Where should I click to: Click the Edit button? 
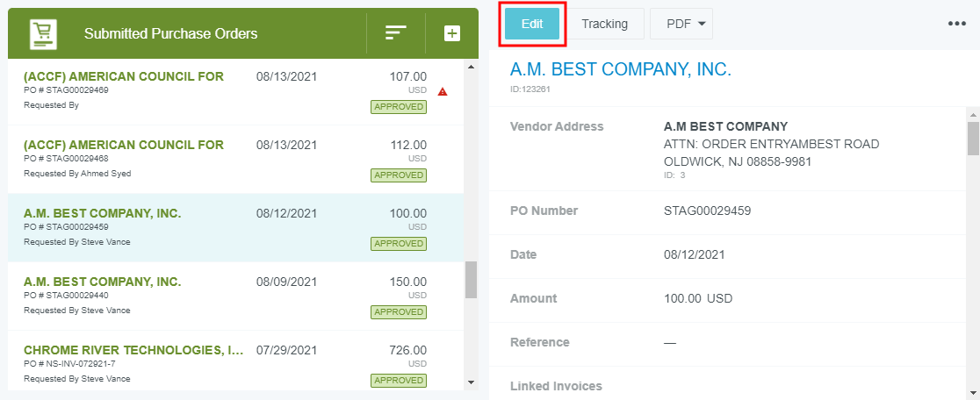pos(532,24)
